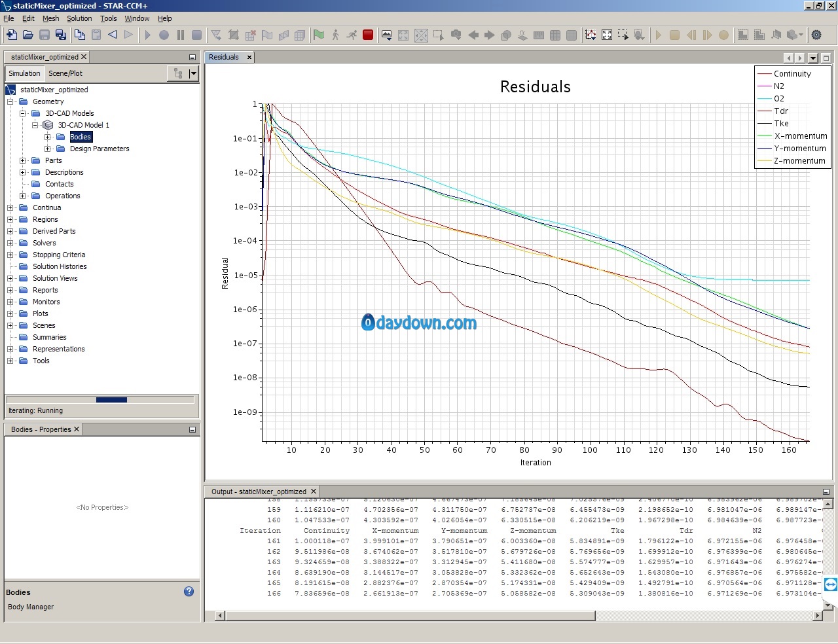The height and width of the screenshot is (644, 838).
Task: Click the gear settings icon in toolbar
Action: (x=816, y=35)
